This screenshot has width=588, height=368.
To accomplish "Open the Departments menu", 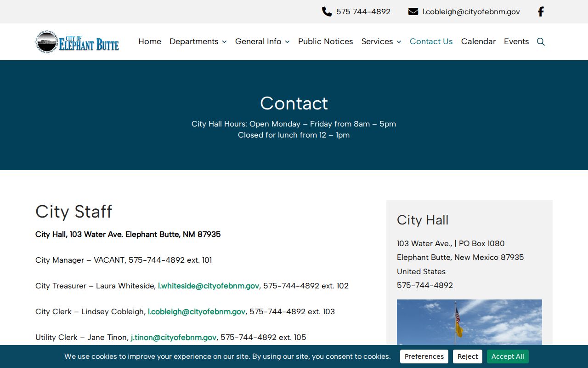I will (194, 41).
